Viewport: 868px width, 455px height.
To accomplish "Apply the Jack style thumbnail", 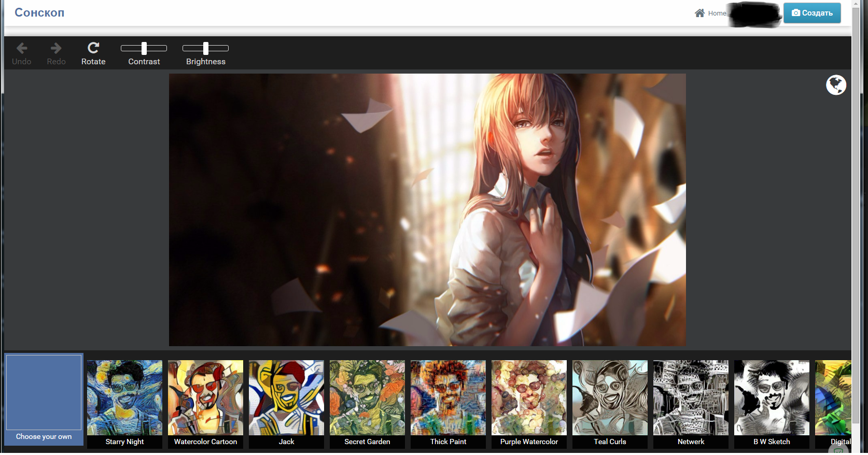I will (286, 398).
